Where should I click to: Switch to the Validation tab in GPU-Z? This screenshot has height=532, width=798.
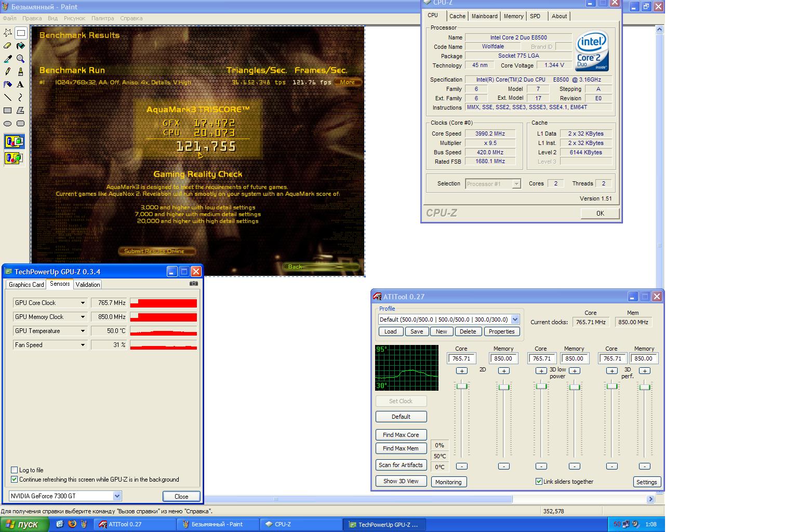[88, 285]
